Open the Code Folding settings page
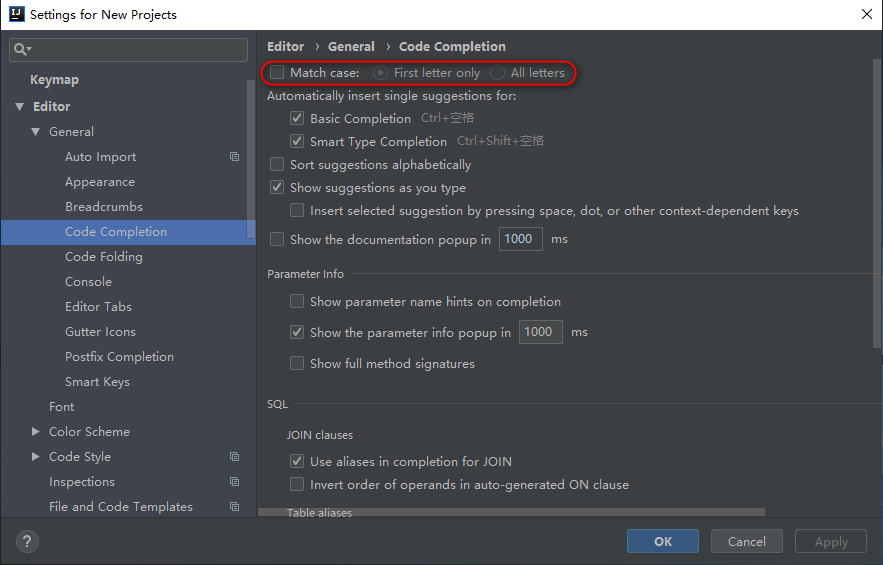This screenshot has width=883, height=565. click(x=104, y=257)
